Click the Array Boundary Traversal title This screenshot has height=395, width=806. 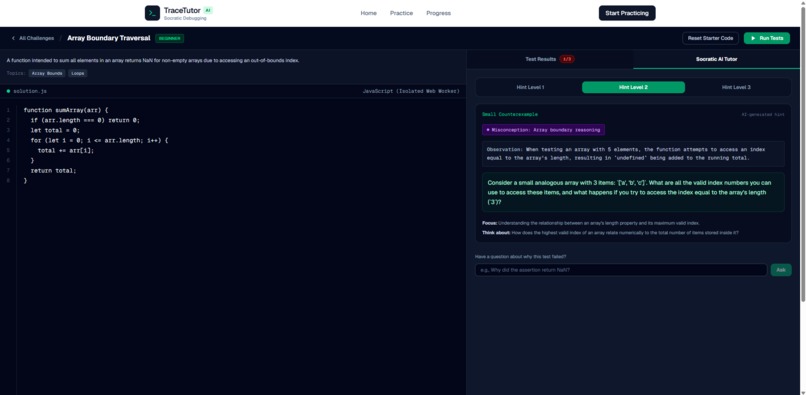[x=108, y=38]
